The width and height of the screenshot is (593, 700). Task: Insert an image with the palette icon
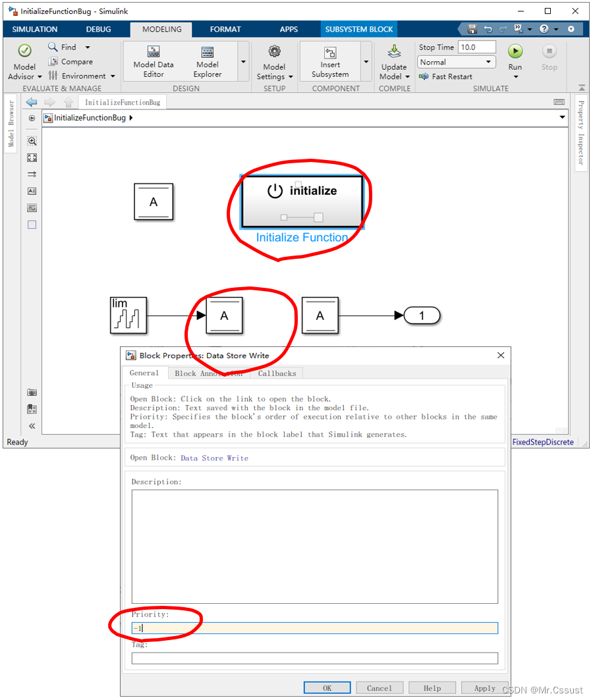pyautogui.click(x=32, y=208)
